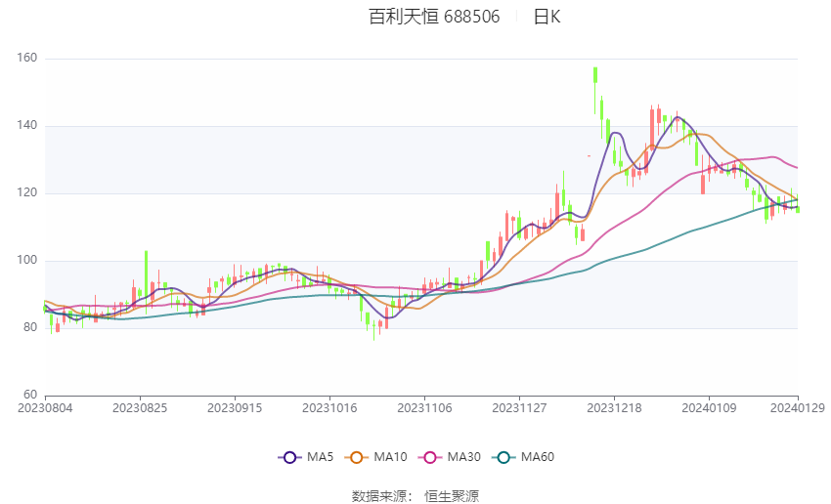Click the 140 price axis label

tap(27, 125)
